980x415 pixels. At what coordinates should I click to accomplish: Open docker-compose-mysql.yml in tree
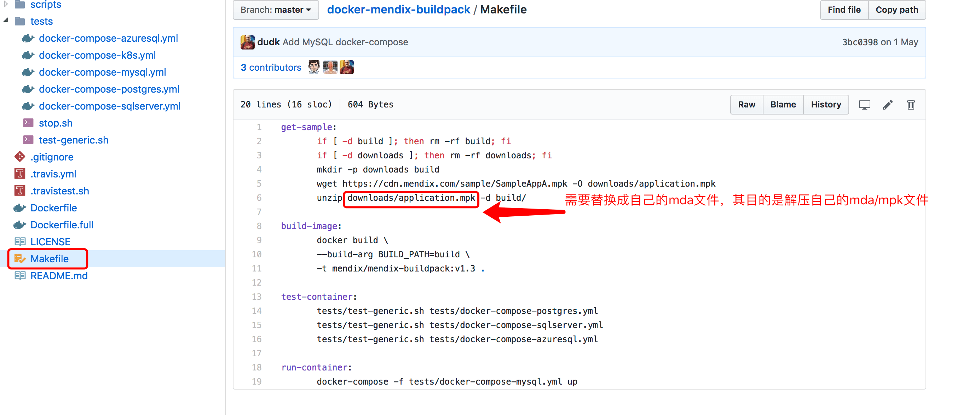tap(102, 72)
